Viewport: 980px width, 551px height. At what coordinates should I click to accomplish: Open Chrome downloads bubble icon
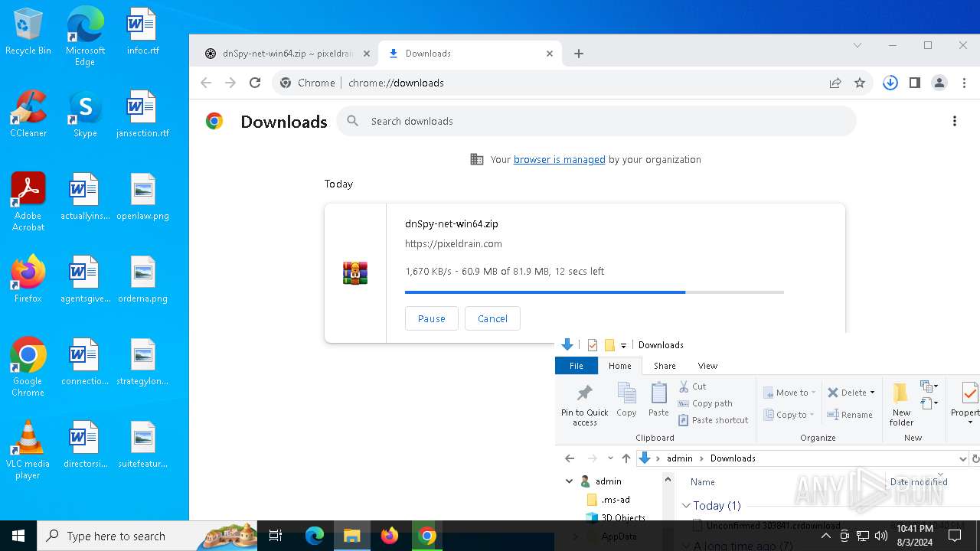coord(890,83)
